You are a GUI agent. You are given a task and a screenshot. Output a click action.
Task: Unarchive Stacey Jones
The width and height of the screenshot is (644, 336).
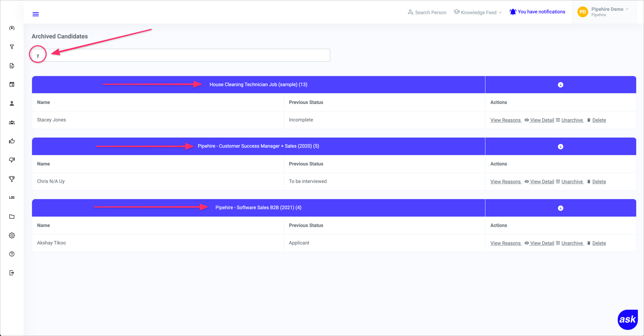tap(570, 120)
